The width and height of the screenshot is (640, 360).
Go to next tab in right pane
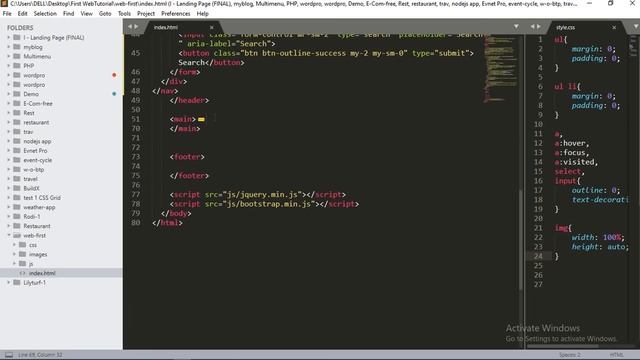(x=539, y=27)
